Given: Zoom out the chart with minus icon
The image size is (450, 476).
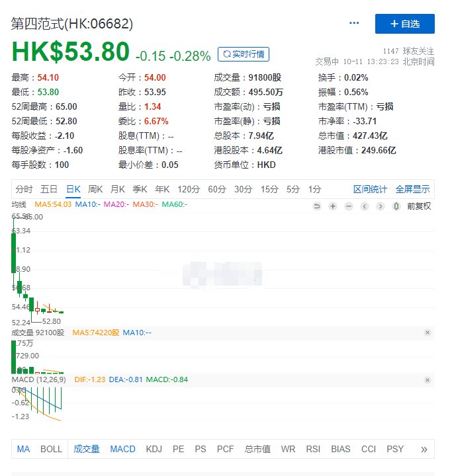Looking at the screenshot, I should pyautogui.click(x=349, y=206).
